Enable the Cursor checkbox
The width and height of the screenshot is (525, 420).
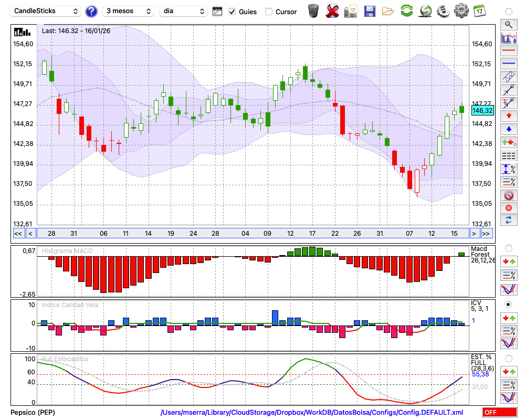click(269, 12)
